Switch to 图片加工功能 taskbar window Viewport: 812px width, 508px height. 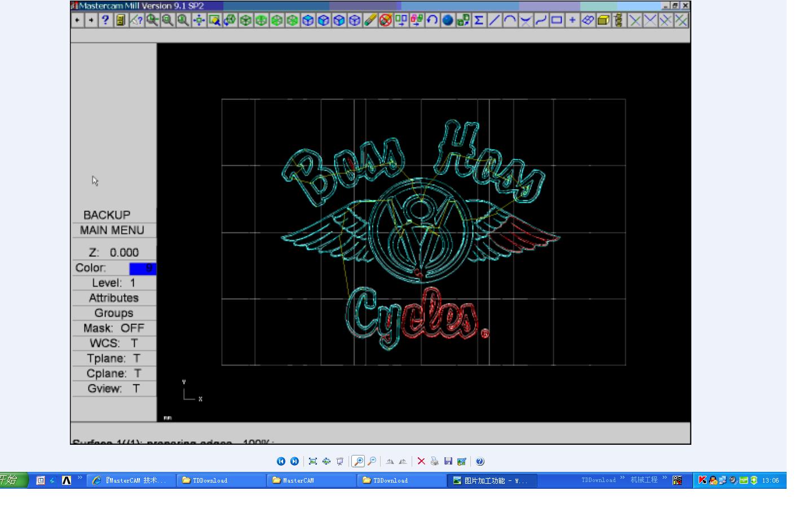click(492, 480)
